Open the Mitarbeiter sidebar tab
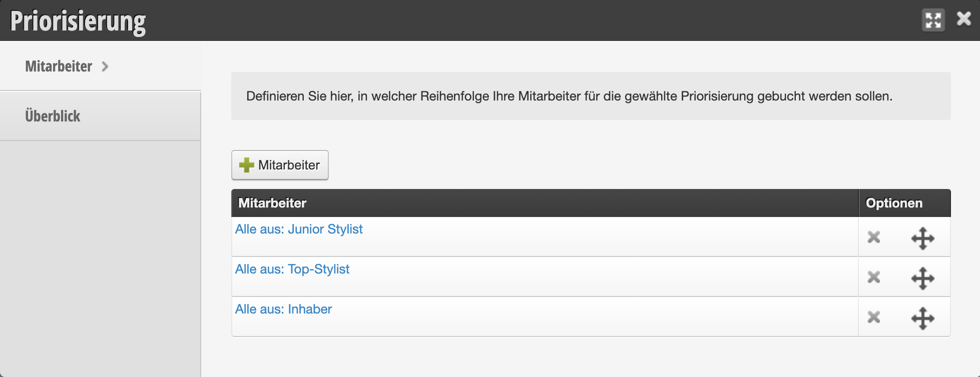Image resolution: width=980 pixels, height=377 pixels. point(101,66)
